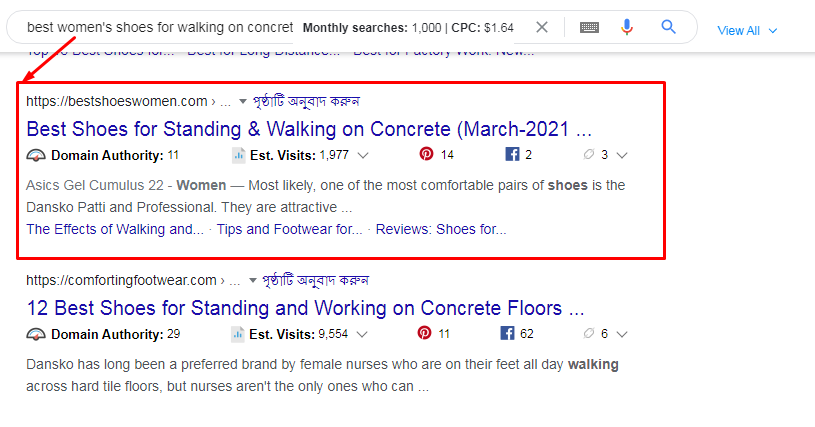Click Facebook icon in bestshoeswomen result
Screen dimensions: 815x427
pos(511,155)
